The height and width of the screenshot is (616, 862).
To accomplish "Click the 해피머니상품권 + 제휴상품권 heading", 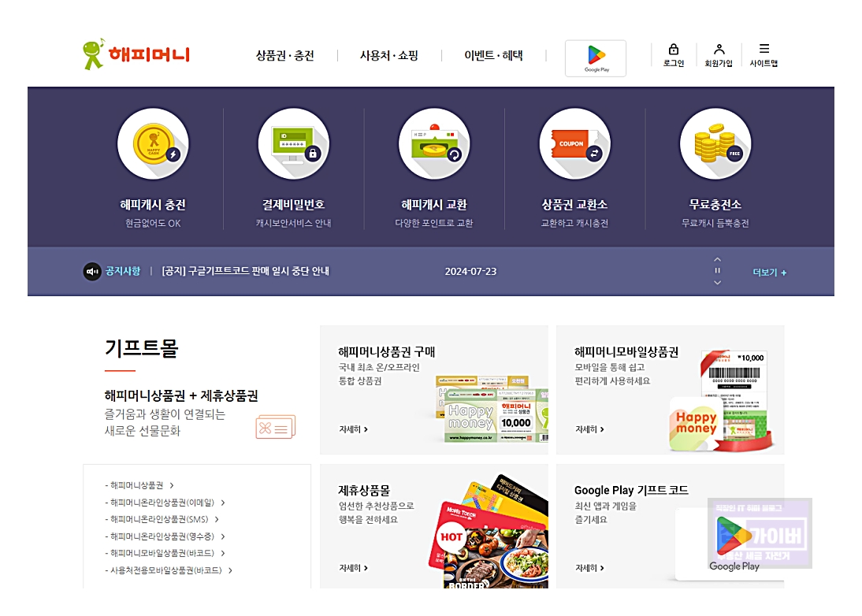I will click(181, 395).
